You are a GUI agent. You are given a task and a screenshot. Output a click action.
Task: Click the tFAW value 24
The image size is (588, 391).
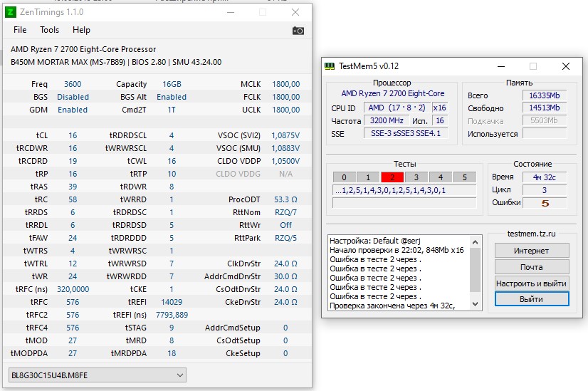tap(73, 238)
